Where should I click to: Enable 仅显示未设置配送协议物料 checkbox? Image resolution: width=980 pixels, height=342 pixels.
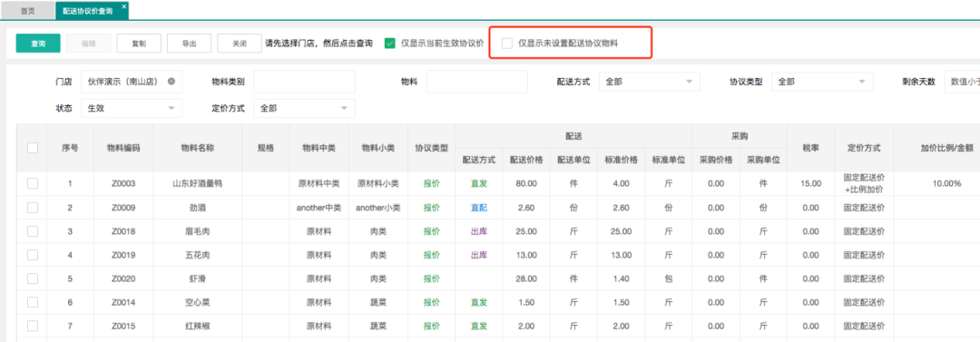click(x=507, y=44)
